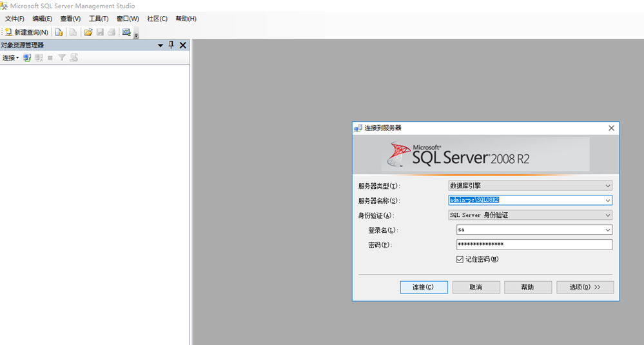644x345 pixels.
Task: Open the 工具(T) menu
Action: [99, 19]
